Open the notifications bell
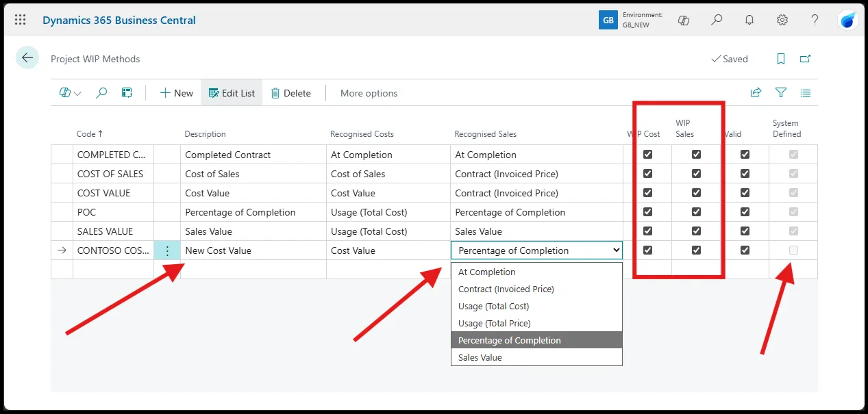868x414 pixels. (749, 20)
